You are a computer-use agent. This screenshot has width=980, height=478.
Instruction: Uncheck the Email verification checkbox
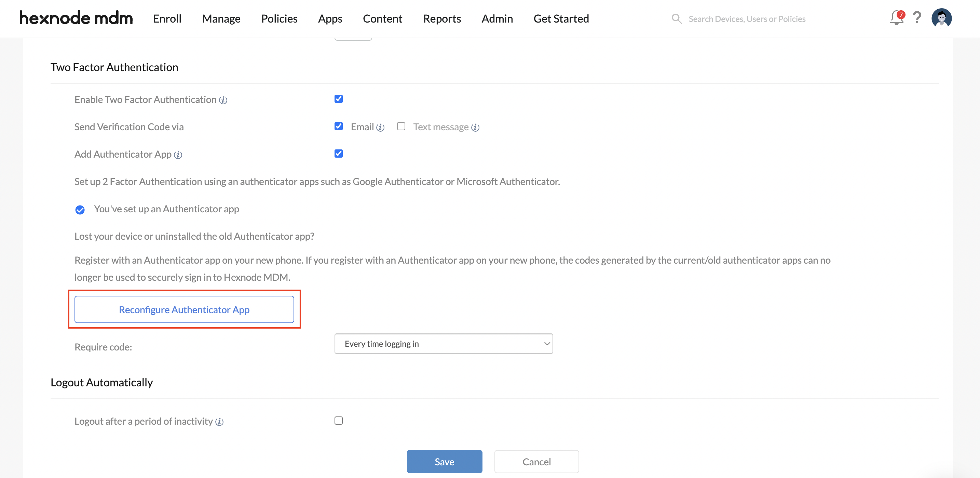339,127
